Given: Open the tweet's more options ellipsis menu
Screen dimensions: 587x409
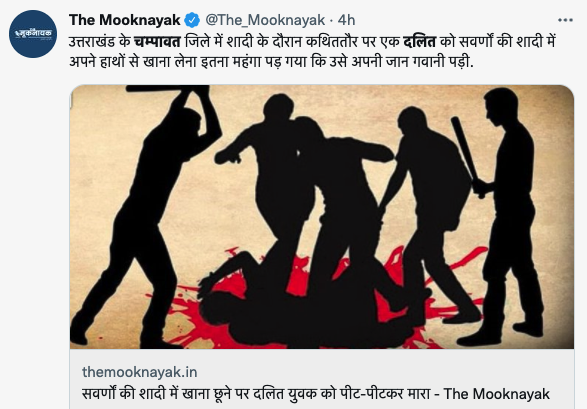Looking at the screenshot, I should 565,20.
